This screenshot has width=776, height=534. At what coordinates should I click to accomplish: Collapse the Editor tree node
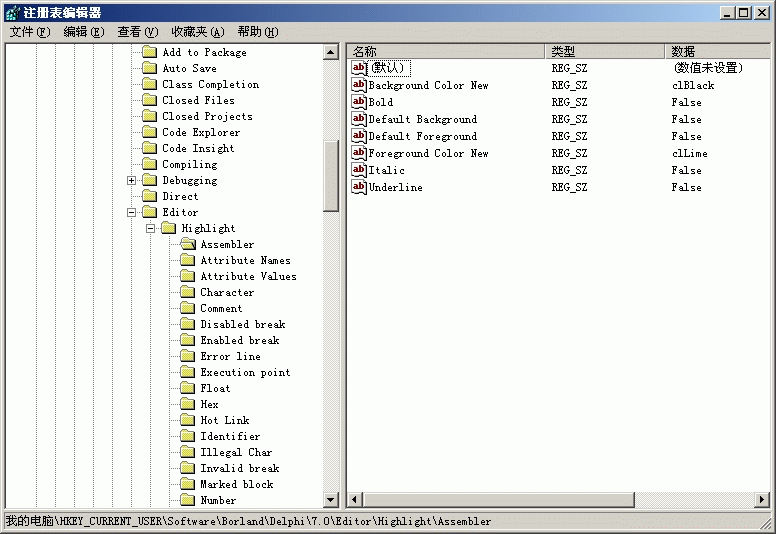tap(132, 213)
